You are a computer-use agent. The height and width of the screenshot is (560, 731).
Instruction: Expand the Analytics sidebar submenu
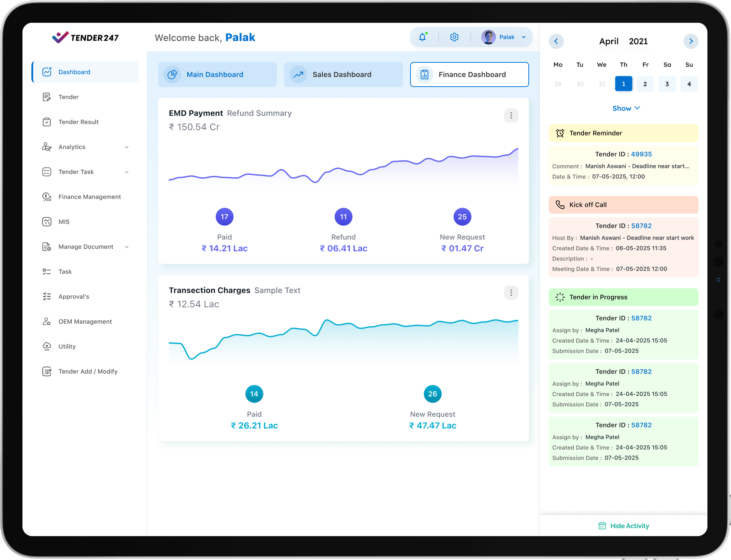pos(127,147)
